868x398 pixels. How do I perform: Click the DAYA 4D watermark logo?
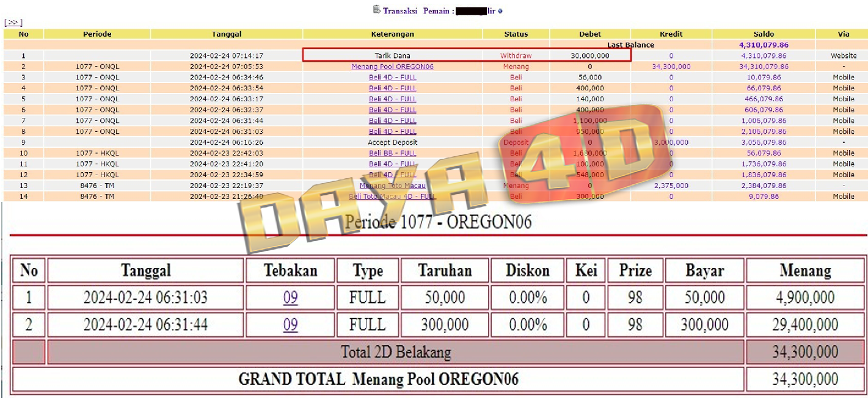pos(452,177)
